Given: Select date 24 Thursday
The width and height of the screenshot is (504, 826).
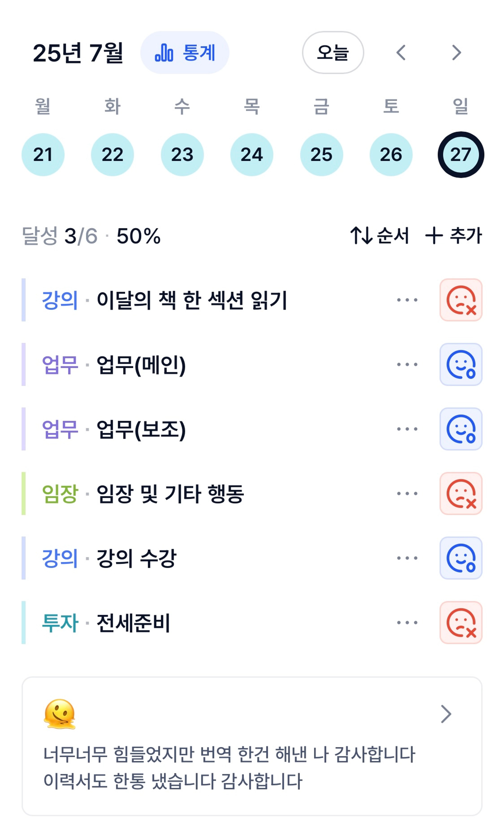Looking at the screenshot, I should pos(252,155).
